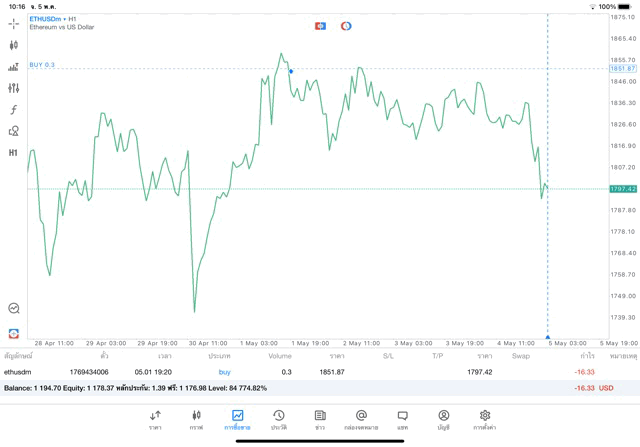The width and height of the screenshot is (640, 447).
Task: Select the ethusdm open buy position row
Action: (x=300, y=372)
